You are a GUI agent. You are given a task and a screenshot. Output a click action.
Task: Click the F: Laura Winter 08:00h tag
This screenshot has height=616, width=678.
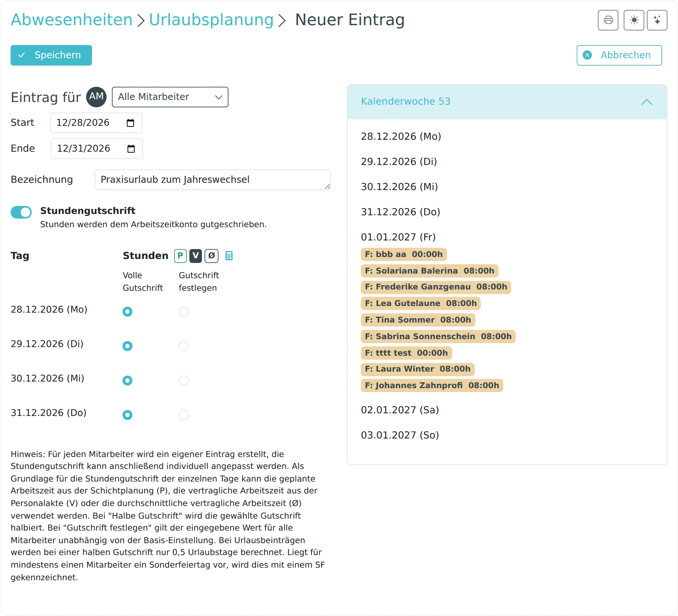tap(418, 369)
